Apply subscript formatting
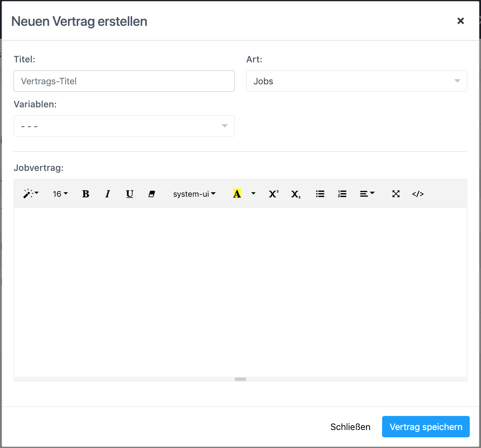Screen dimensions: 481x448 (x=296, y=194)
